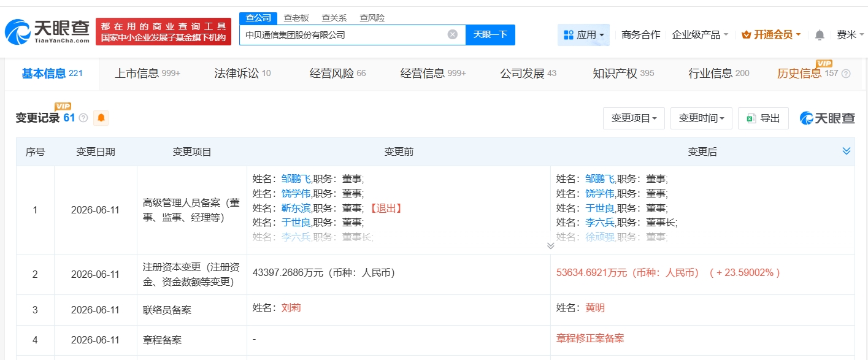Open 于世良 link in 变更前 column

tap(296, 223)
